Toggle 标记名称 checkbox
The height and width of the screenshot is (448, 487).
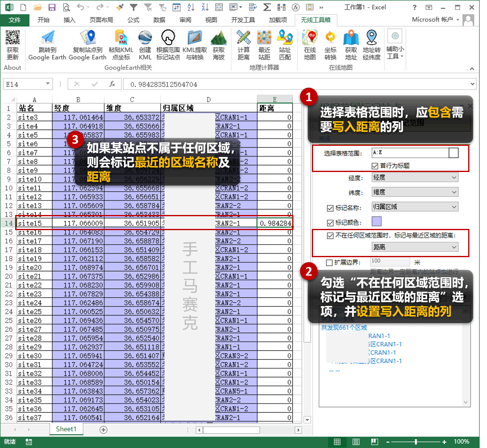[x=330, y=208]
